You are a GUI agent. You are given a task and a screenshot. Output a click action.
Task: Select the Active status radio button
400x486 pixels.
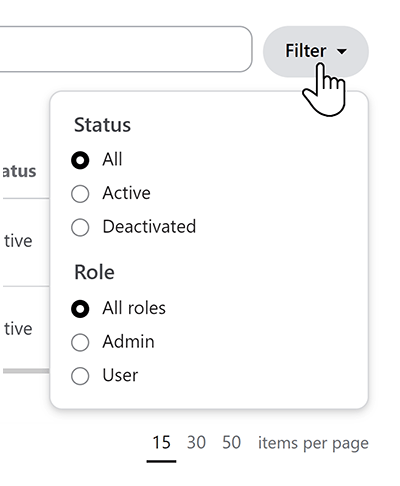point(80,194)
